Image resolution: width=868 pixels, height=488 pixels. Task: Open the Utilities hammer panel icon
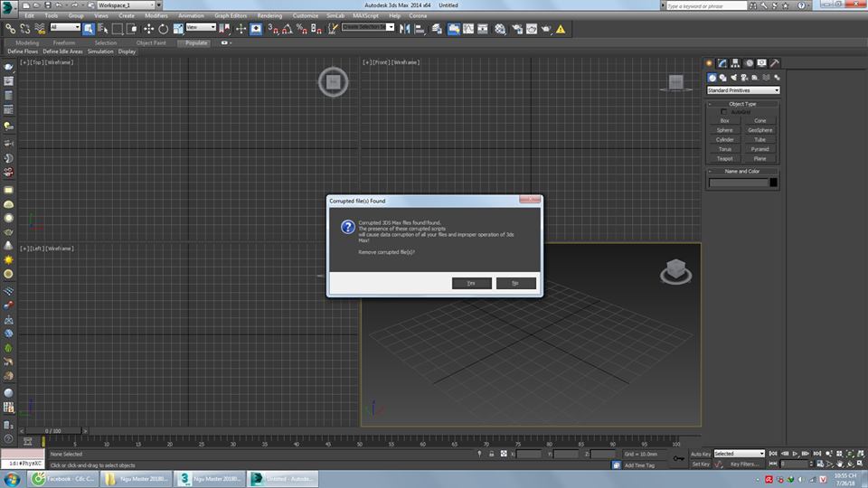[775, 63]
